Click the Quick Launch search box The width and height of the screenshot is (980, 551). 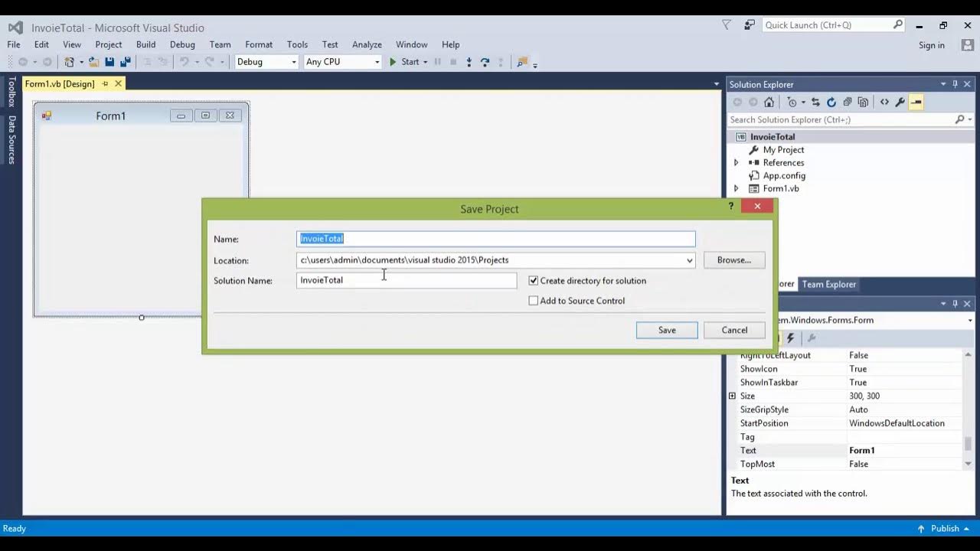pos(835,25)
